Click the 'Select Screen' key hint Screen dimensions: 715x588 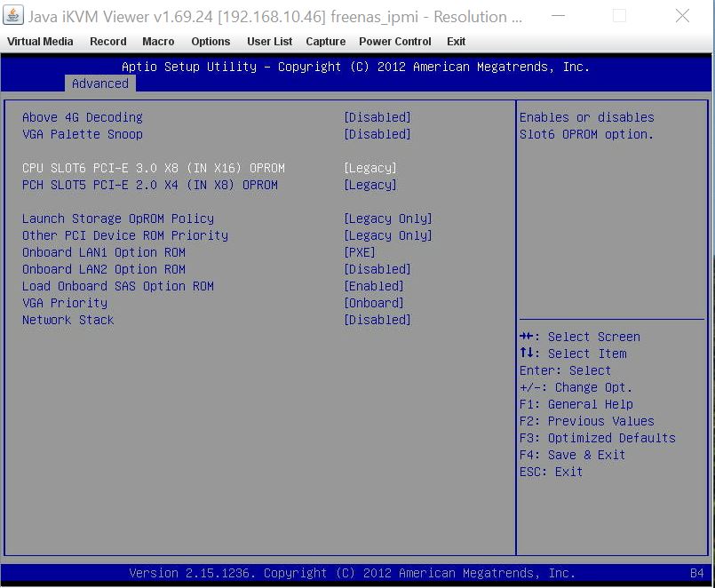tap(580, 337)
